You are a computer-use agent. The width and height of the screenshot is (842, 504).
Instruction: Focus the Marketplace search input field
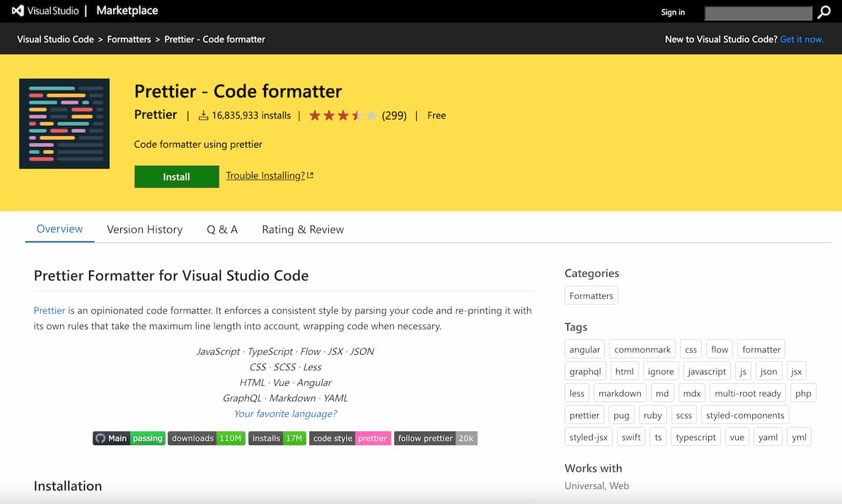pyautogui.click(x=759, y=13)
